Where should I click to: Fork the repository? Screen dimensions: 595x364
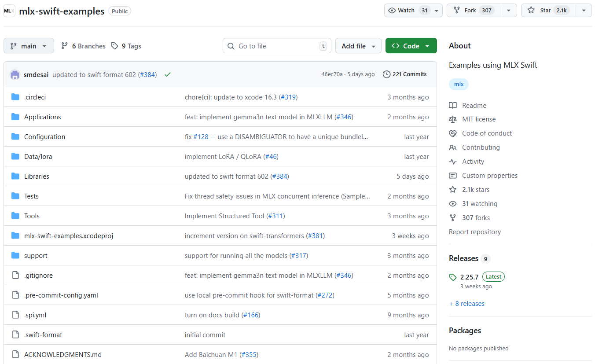pyautogui.click(x=472, y=10)
